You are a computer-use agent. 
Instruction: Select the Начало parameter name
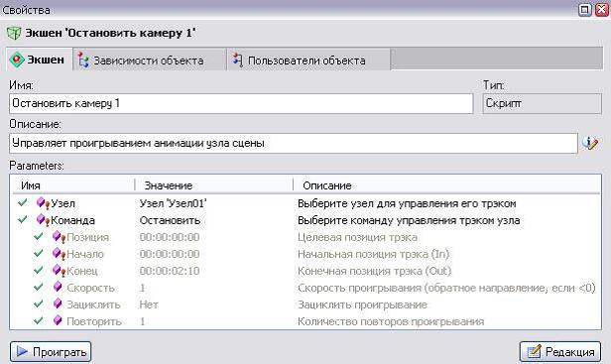pyautogui.click(x=85, y=254)
